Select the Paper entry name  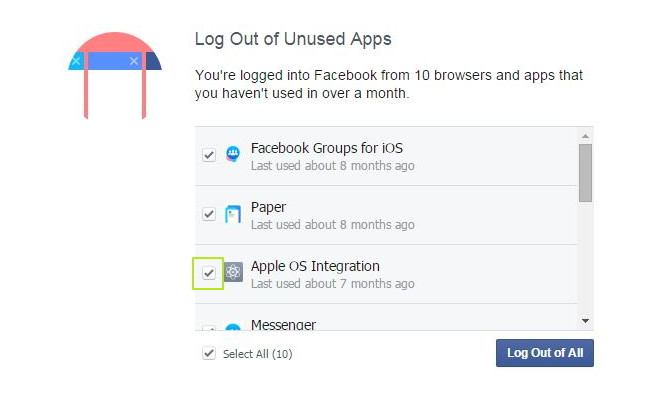coord(268,207)
